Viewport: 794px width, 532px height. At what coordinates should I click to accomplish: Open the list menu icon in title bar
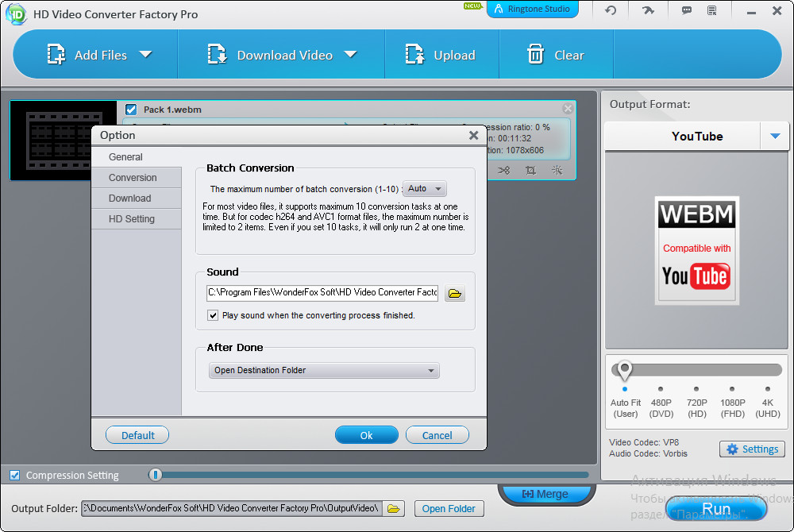click(712, 10)
